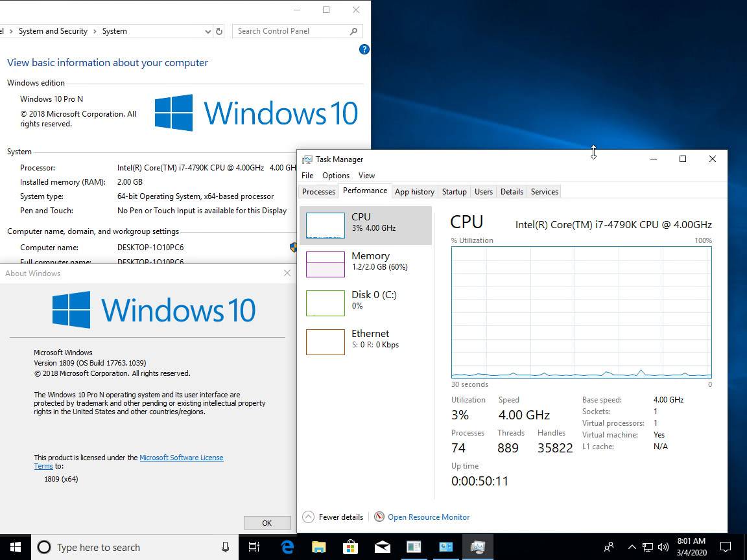
Task: Open File Explorer from taskbar
Action: coord(319,547)
